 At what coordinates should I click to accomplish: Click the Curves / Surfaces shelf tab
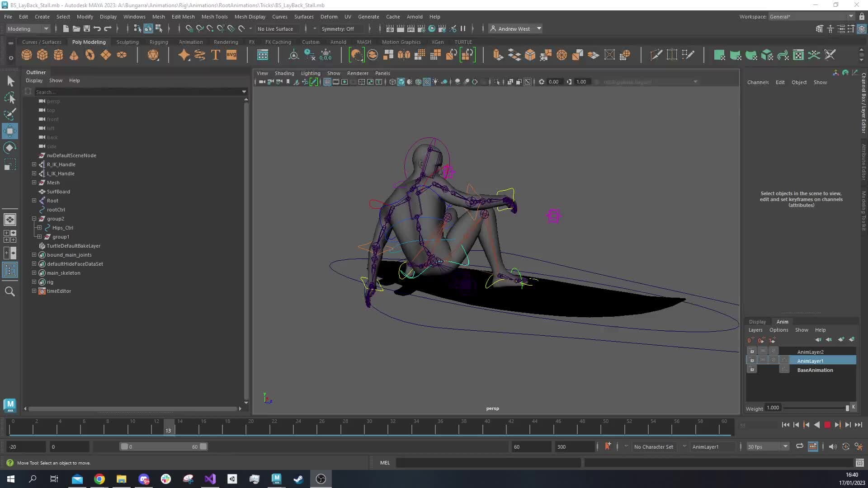42,42
